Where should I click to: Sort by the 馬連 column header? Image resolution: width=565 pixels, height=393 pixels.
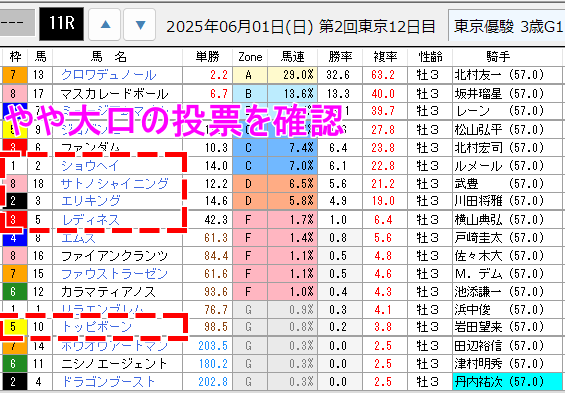point(292,57)
